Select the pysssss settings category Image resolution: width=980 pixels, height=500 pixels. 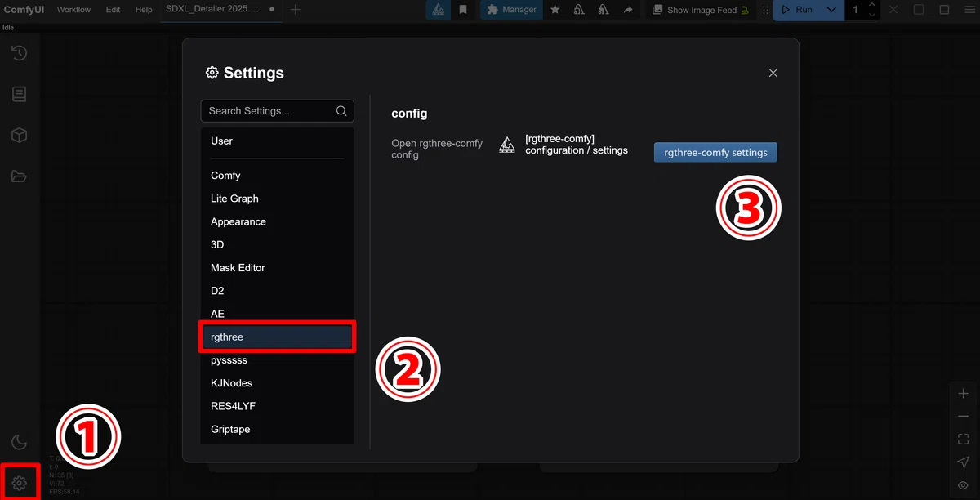(277, 359)
